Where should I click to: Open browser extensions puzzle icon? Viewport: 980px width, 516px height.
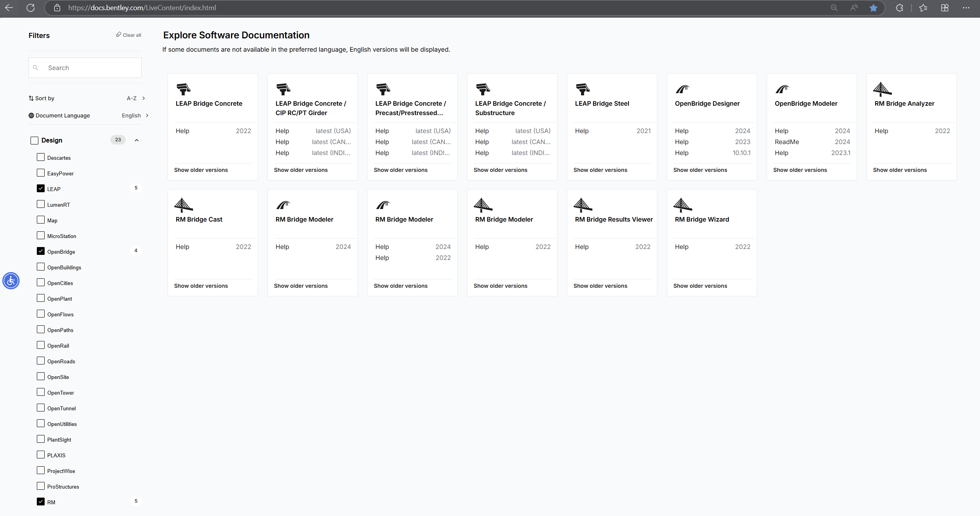click(x=900, y=8)
